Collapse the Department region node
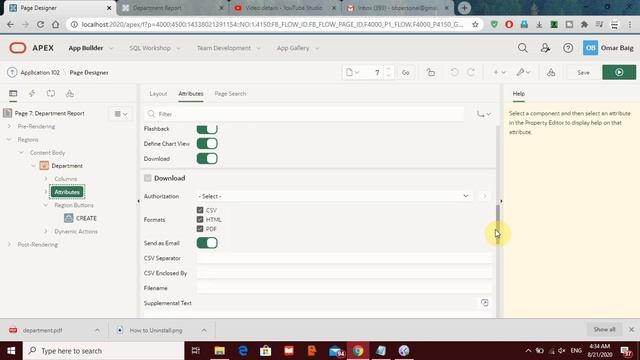This screenshot has height=360, width=640. click(x=33, y=166)
